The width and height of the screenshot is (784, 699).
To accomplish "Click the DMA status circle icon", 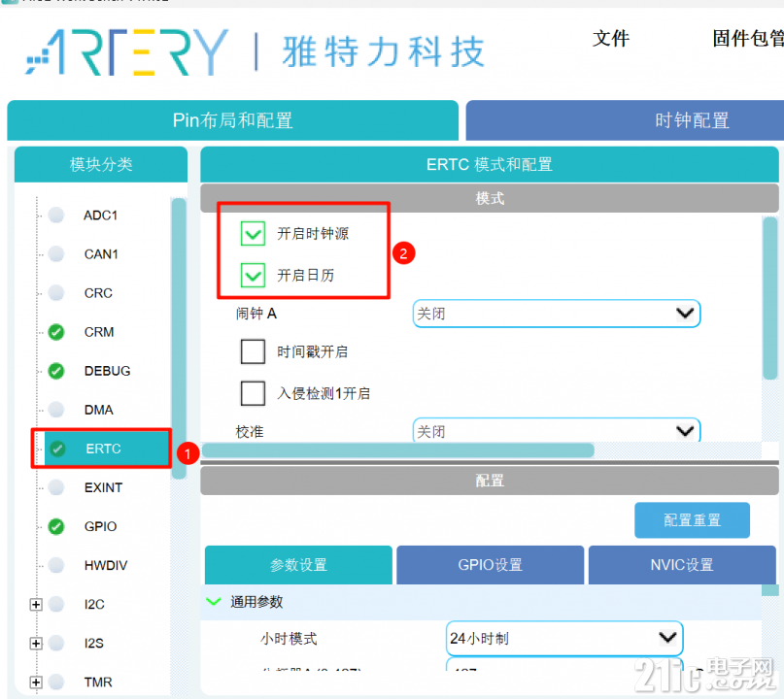I will pyautogui.click(x=56, y=410).
